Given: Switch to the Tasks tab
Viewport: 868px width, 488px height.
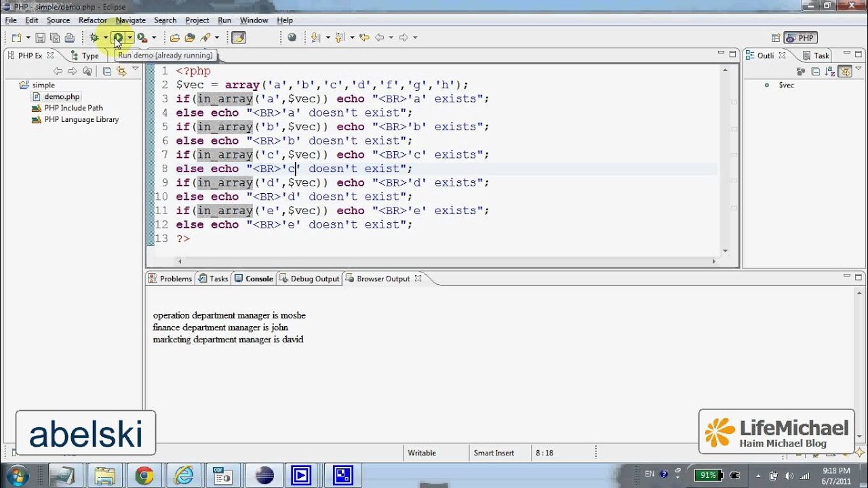Looking at the screenshot, I should (x=213, y=279).
